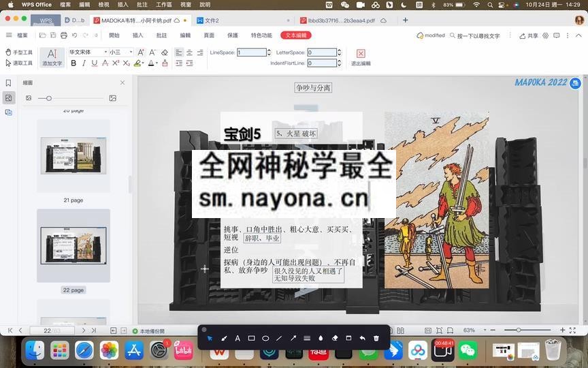
Task: Open the 檔案 hamburger menu
Action: (17, 35)
